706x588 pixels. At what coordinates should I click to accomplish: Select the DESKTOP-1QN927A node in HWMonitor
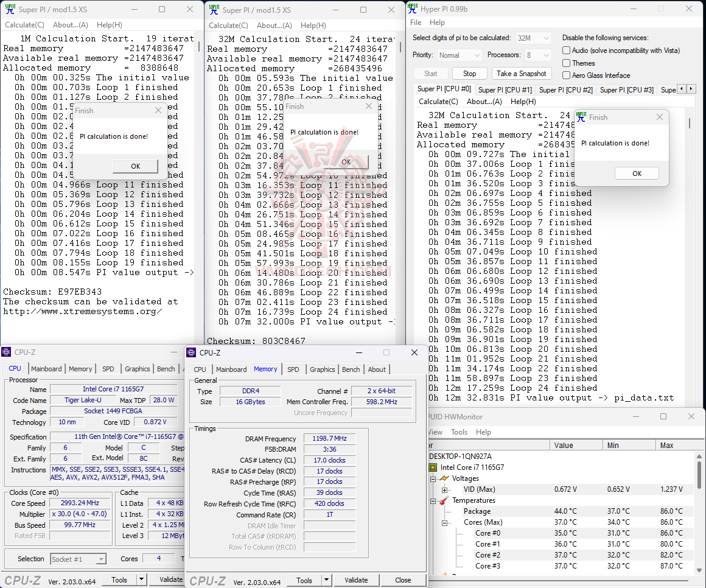(460, 456)
